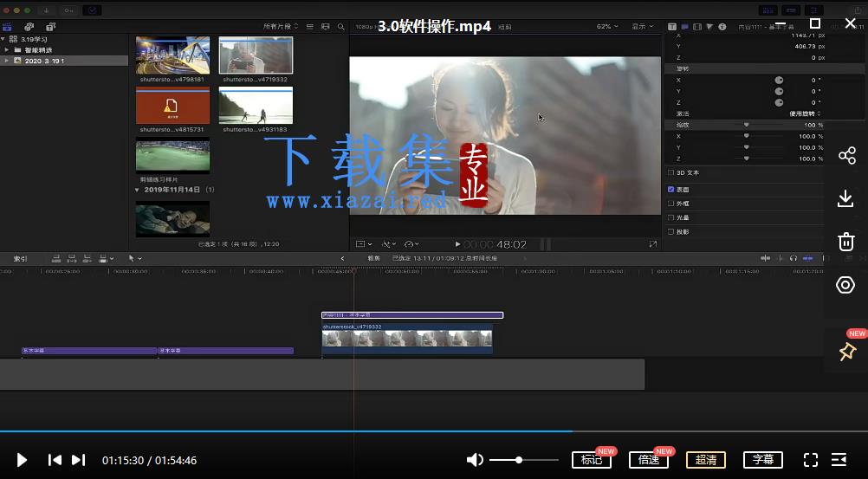Click the share icon in the sidebar
The image size is (868, 479).
pos(846,156)
